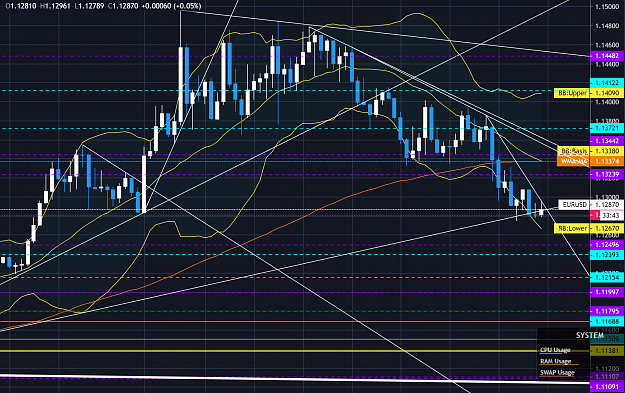This screenshot has height=393, width=625.
Task: Click the BB:Lower indicator label
Action: [572, 228]
